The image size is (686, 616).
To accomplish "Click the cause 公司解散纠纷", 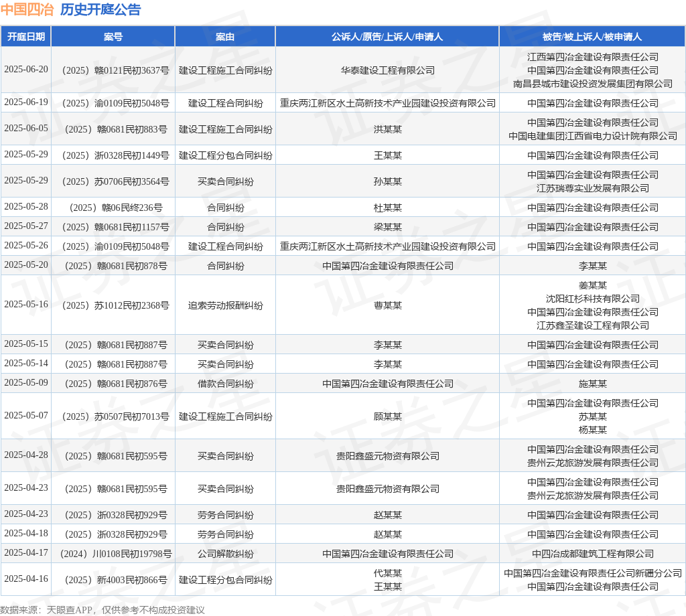I will pyautogui.click(x=225, y=554).
